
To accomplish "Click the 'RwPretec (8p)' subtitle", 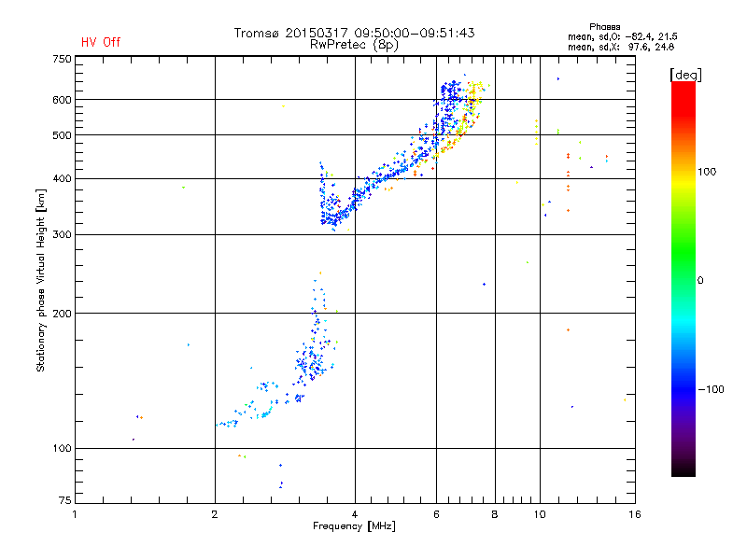I will [354, 45].
